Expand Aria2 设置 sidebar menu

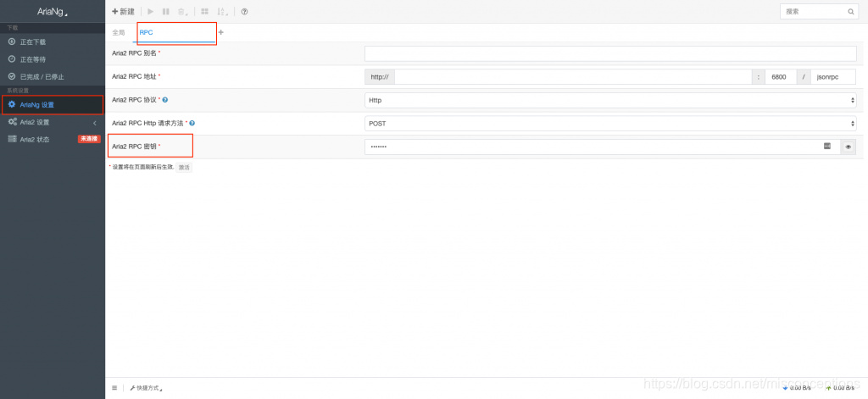[x=53, y=122]
